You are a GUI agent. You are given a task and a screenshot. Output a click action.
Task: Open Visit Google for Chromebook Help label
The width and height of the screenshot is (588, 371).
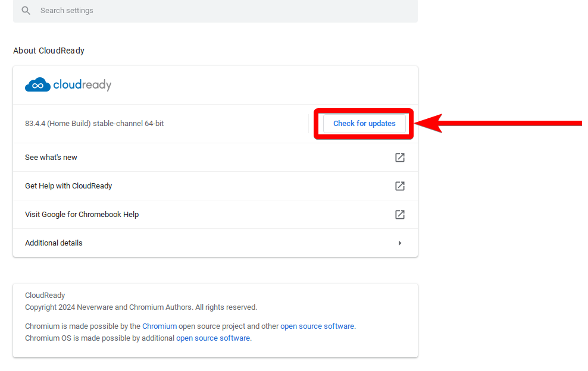[x=82, y=215]
